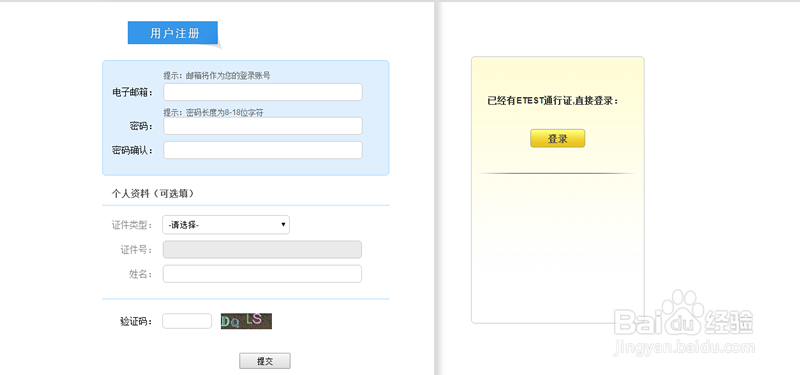
Task: Click the 电子邮箱 label
Action: click(133, 92)
